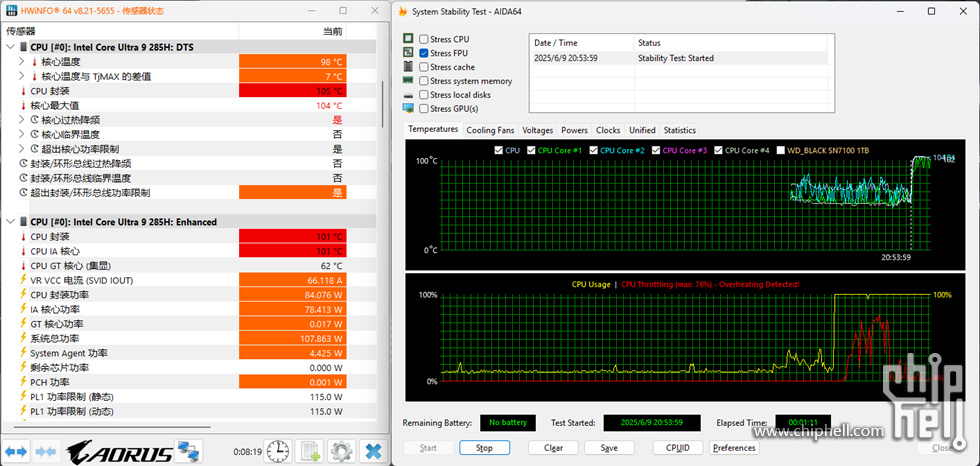This screenshot has width=980, height=466.
Task: Open HWiNFO remote network monitors icon
Action: point(186,450)
